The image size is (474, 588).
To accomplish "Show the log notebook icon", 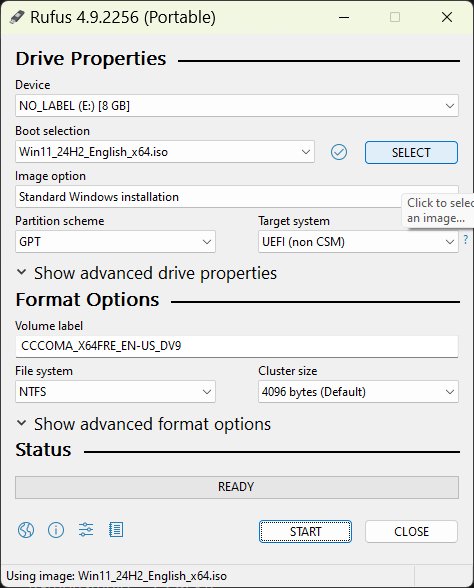I will point(116,530).
